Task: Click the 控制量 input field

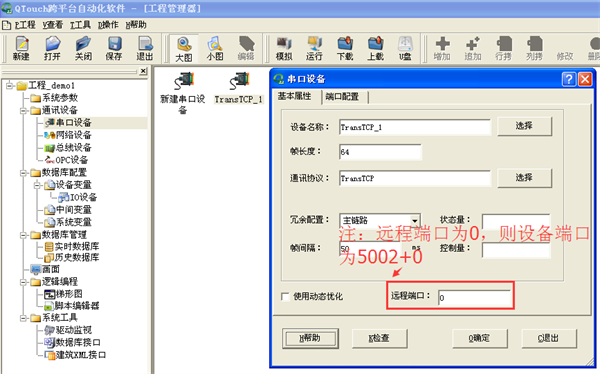Action: coord(516,250)
